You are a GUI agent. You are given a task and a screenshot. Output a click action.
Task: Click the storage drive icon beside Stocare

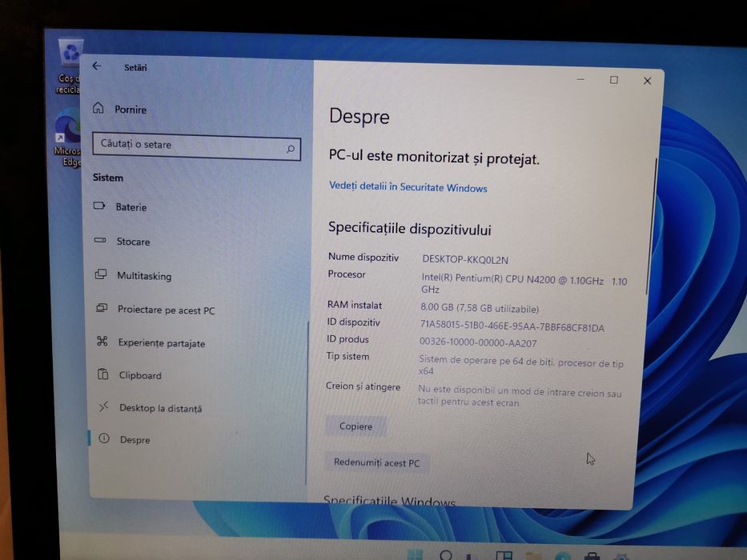pyautogui.click(x=100, y=240)
